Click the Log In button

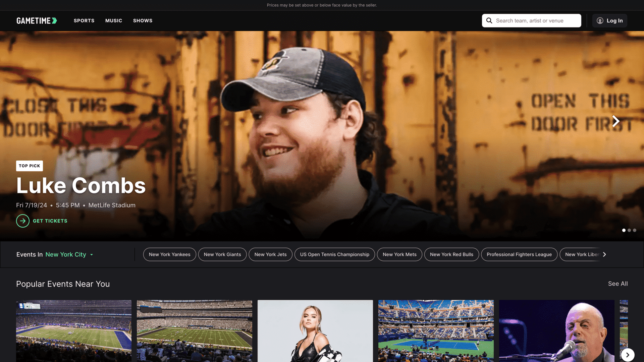point(609,21)
